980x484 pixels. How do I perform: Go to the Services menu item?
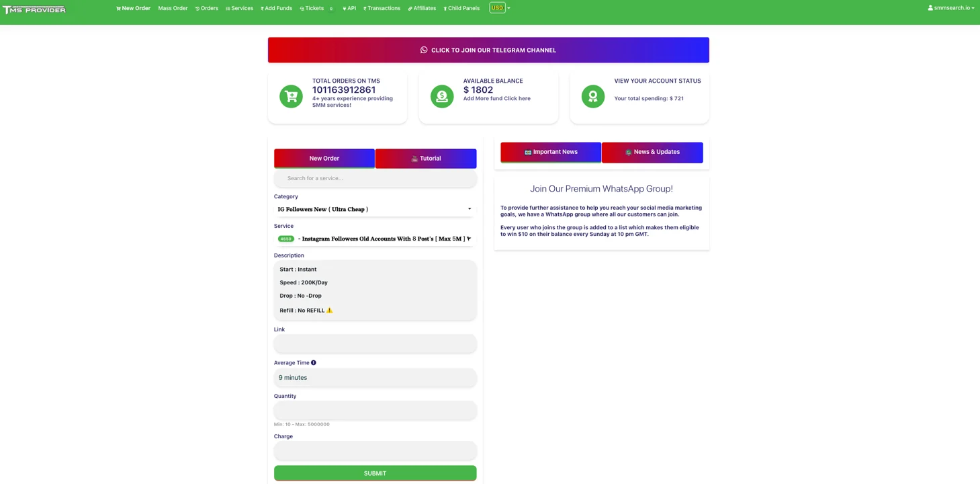tap(239, 9)
